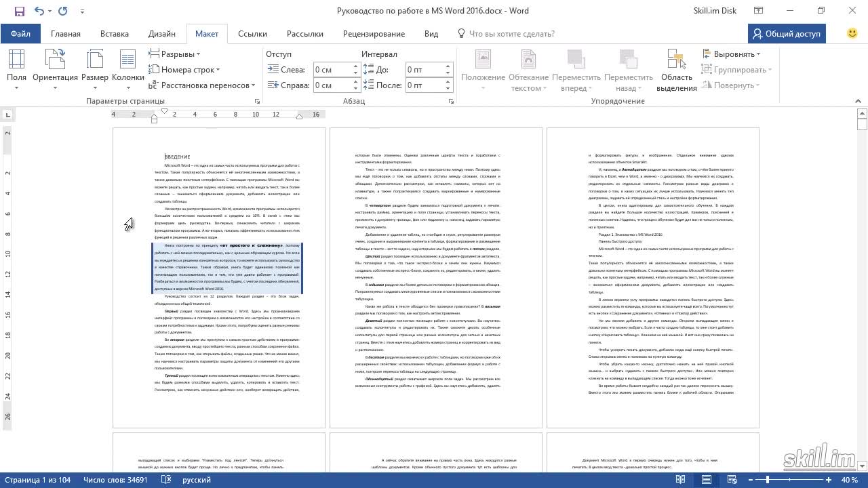Expand the Номера строк dropdown
Viewport: 868px width, 488px height.
tap(184, 70)
